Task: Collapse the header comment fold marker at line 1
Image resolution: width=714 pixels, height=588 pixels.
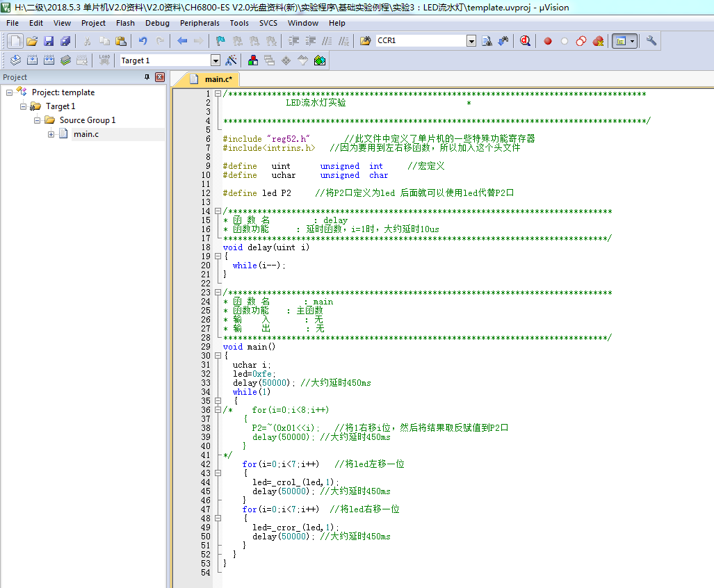Action: click(x=218, y=94)
